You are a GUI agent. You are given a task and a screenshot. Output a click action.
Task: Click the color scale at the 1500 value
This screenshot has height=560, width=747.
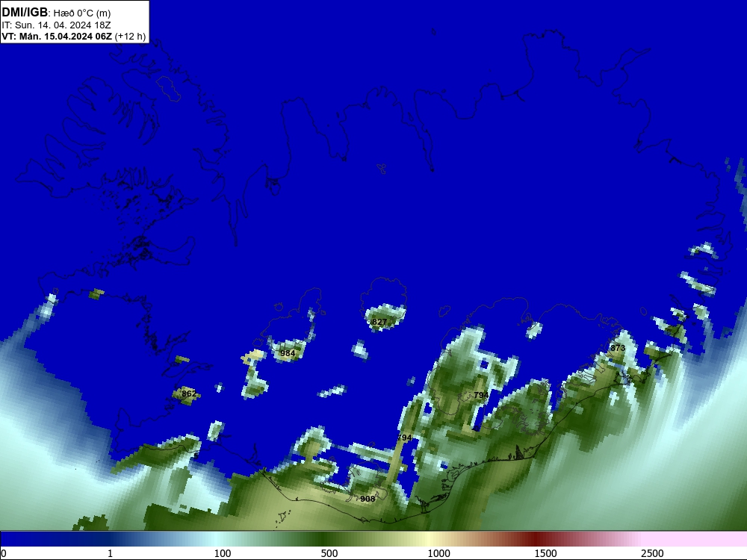pos(545,553)
